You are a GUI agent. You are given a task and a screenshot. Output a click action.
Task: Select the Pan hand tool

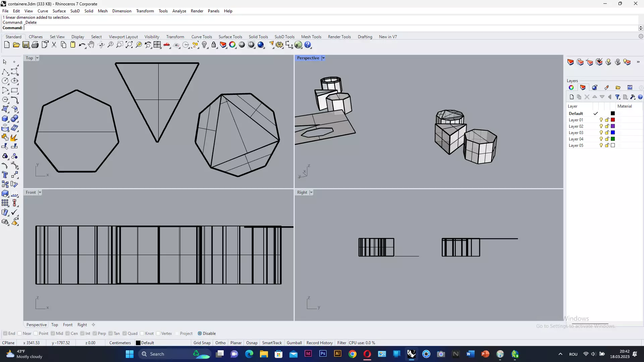(x=91, y=45)
